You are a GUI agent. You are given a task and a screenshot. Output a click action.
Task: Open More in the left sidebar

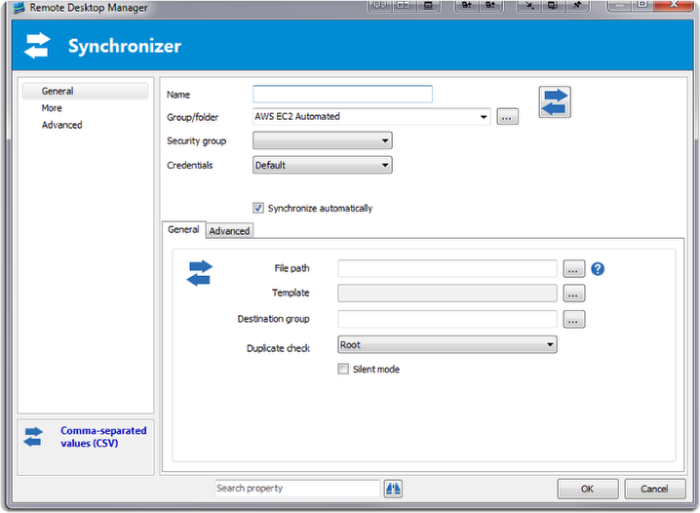coord(52,108)
